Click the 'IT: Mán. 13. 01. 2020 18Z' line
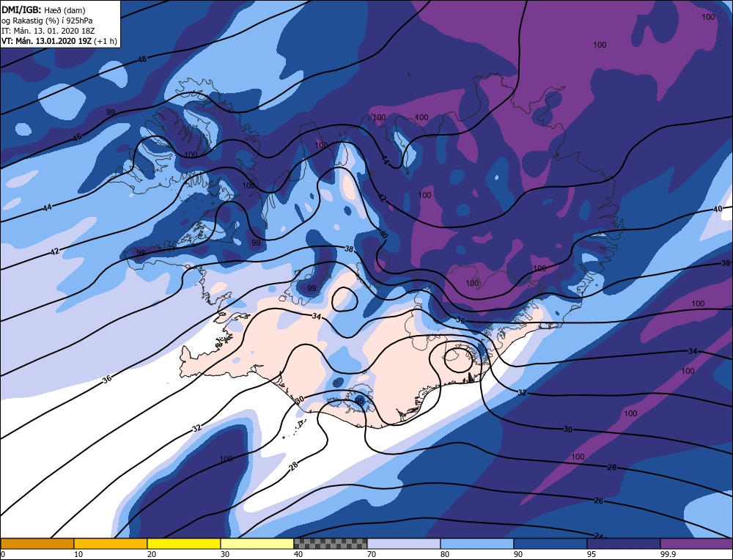The height and width of the screenshot is (560, 733). 48,31
